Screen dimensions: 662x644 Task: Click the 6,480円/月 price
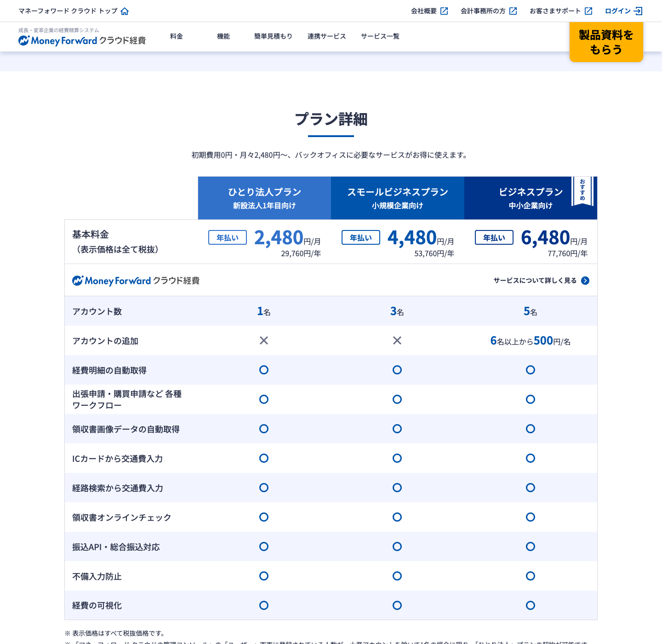point(554,238)
